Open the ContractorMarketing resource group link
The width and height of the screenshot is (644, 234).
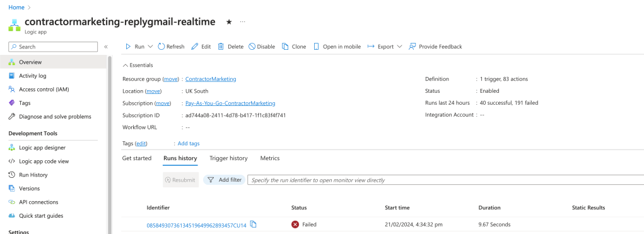click(x=211, y=79)
